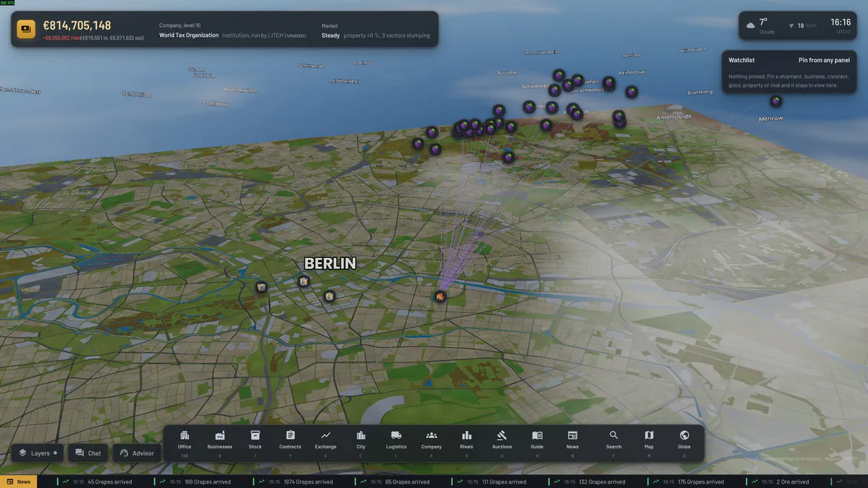Click the '65 Grapes arrived' news item
Image resolution: width=868 pixels, height=488 pixels.
(x=407, y=482)
